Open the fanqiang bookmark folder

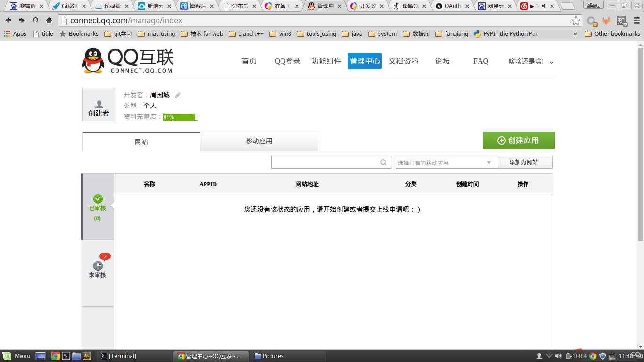click(x=452, y=33)
